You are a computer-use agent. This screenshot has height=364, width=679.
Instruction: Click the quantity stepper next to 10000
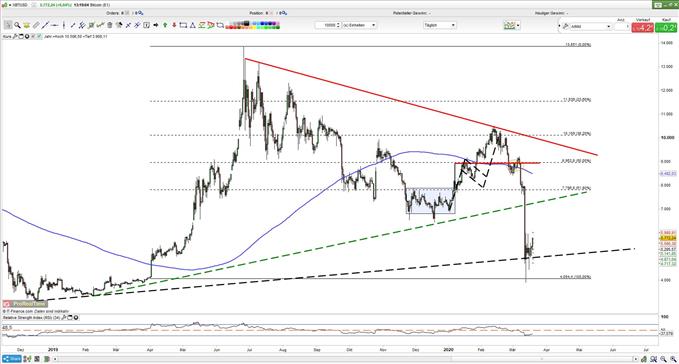click(x=339, y=25)
